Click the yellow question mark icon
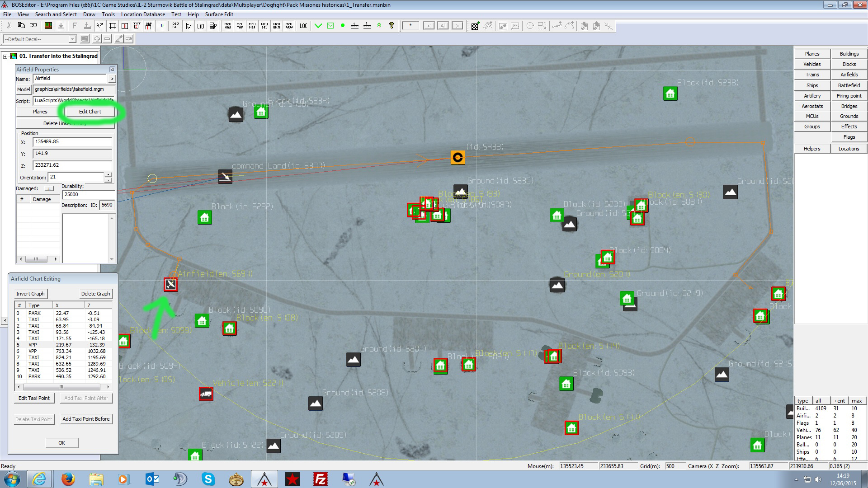Image resolution: width=868 pixels, height=488 pixels. [x=392, y=26]
